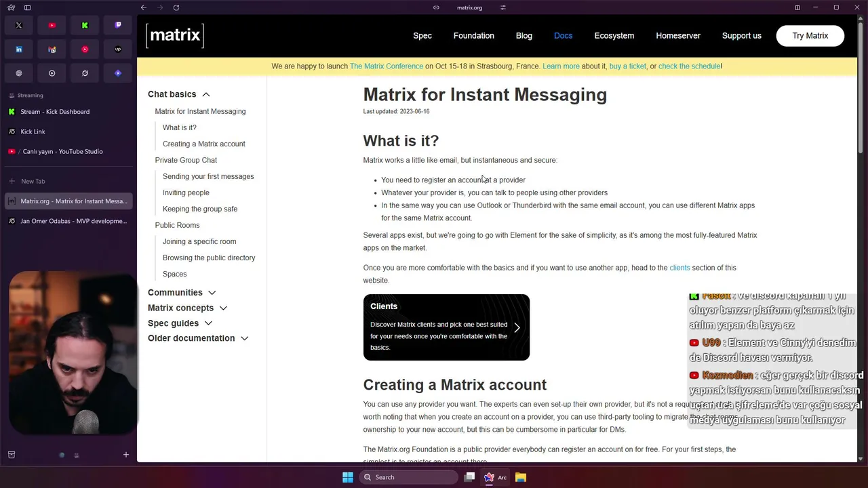
Task: Reload the matrix.org page
Action: pos(176,7)
